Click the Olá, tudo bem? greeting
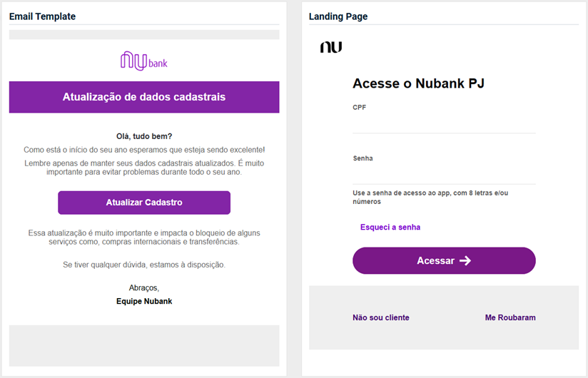Viewport: 588px width, 378px height. [x=144, y=136]
